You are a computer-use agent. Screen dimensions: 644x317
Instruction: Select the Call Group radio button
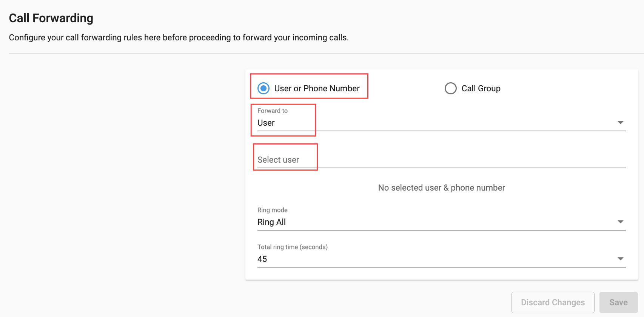(451, 88)
